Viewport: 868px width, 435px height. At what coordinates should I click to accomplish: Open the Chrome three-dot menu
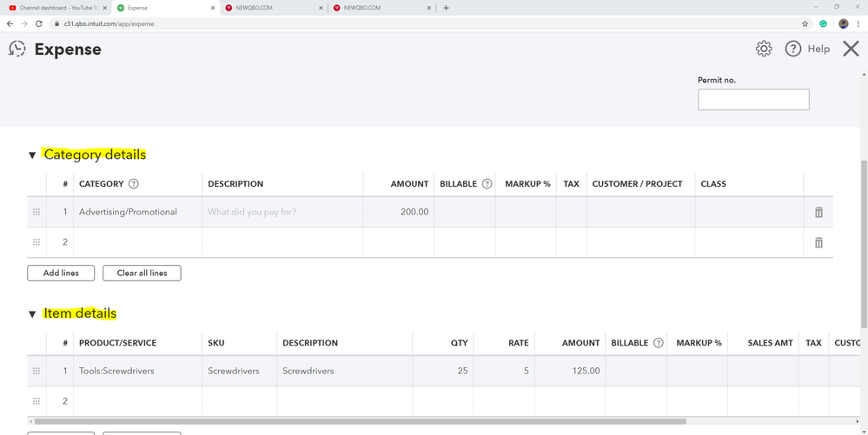click(x=858, y=23)
